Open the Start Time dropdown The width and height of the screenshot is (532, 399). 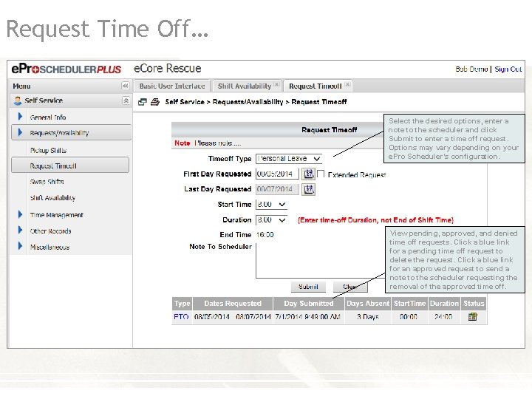point(271,204)
